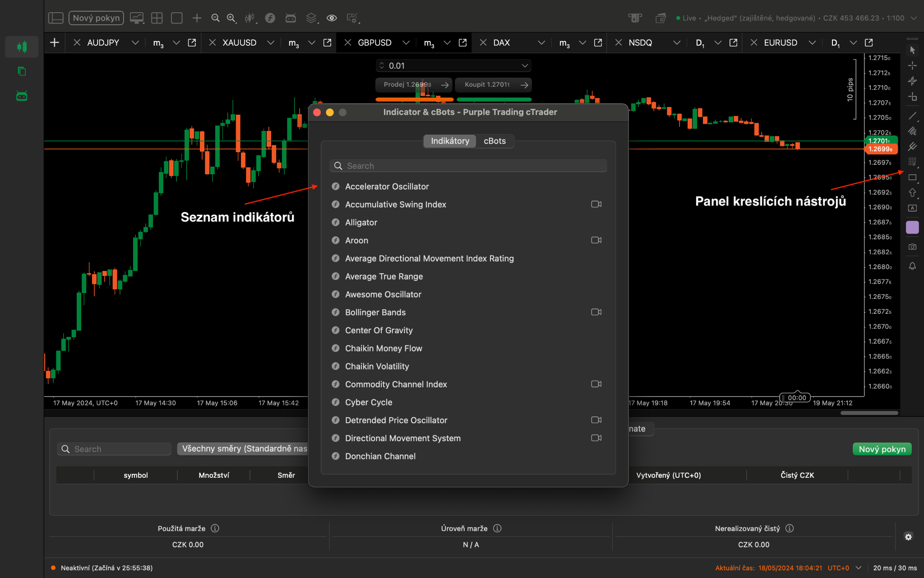Open the cBots robot icon in the toolbar
This screenshot has width=924, height=578.
click(x=291, y=18)
